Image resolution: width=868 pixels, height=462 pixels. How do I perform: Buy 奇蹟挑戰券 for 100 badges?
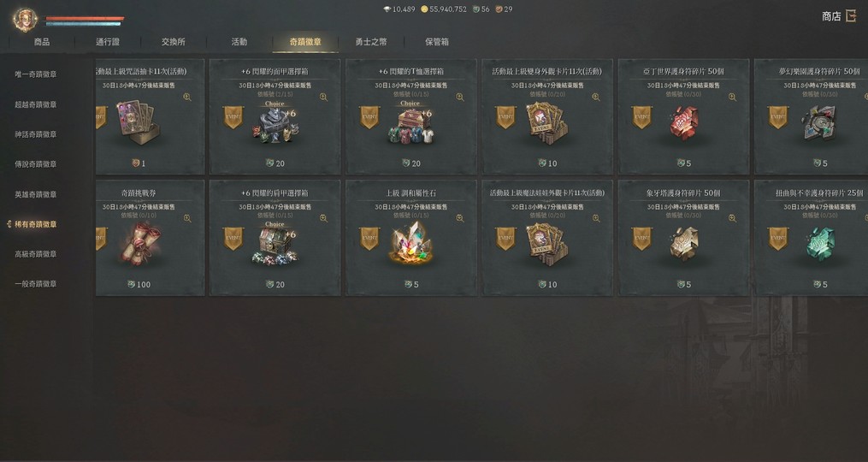[x=139, y=284]
